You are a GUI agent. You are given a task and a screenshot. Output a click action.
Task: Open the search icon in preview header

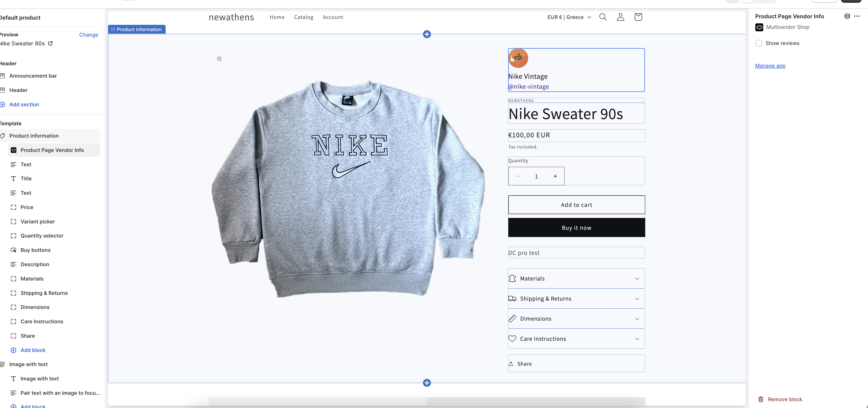point(603,17)
